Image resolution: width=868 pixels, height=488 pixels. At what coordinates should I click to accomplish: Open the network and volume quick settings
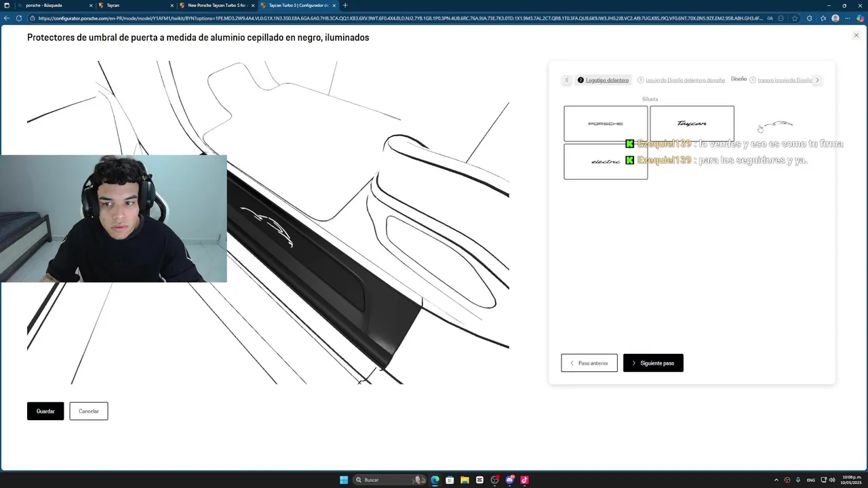[x=828, y=480]
